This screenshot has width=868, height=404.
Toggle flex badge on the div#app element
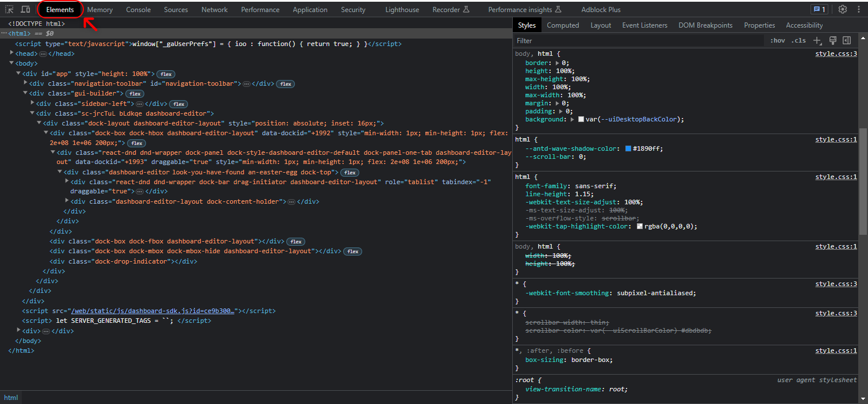click(166, 74)
